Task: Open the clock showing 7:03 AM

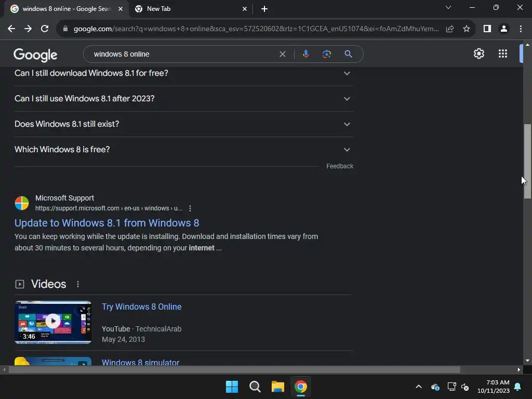Action: pos(494,387)
